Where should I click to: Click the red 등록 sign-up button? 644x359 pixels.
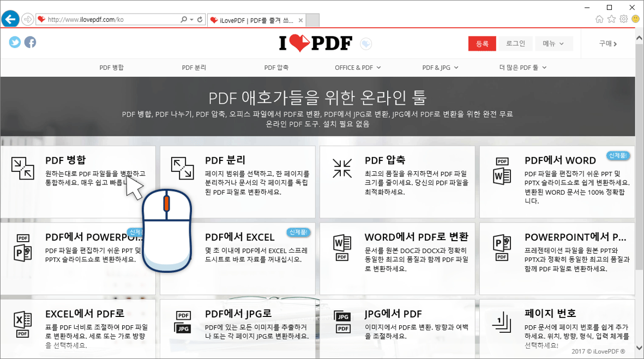482,44
